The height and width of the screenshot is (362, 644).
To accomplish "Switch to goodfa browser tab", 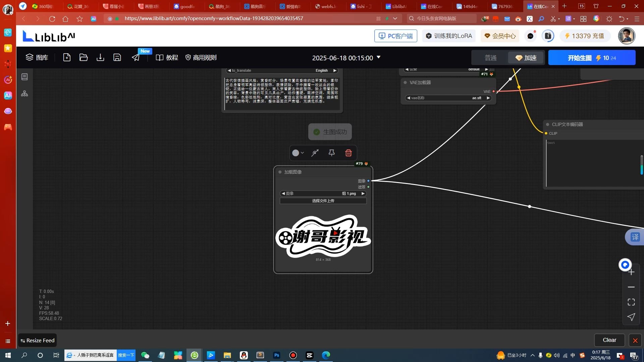I will tap(184, 6).
